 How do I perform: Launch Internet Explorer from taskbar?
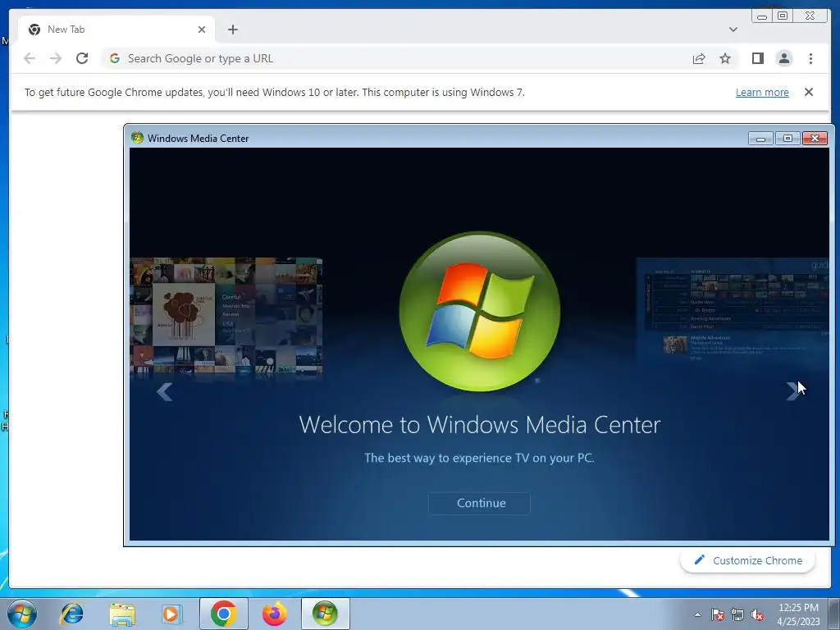(x=72, y=614)
